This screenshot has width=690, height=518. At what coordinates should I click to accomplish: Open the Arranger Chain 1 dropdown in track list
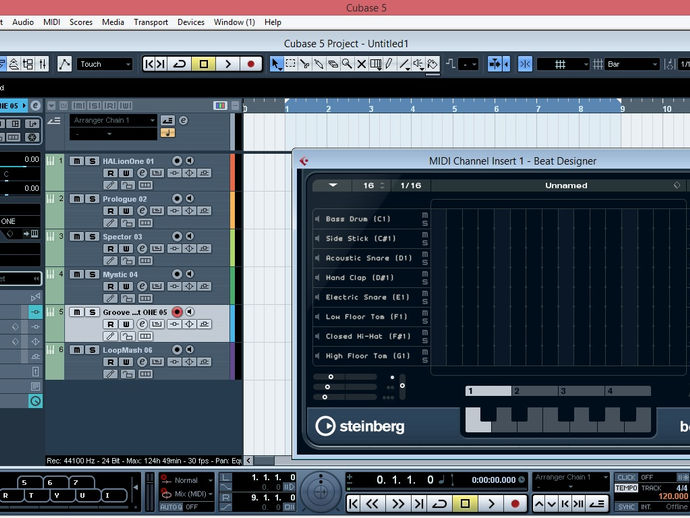coord(114,120)
